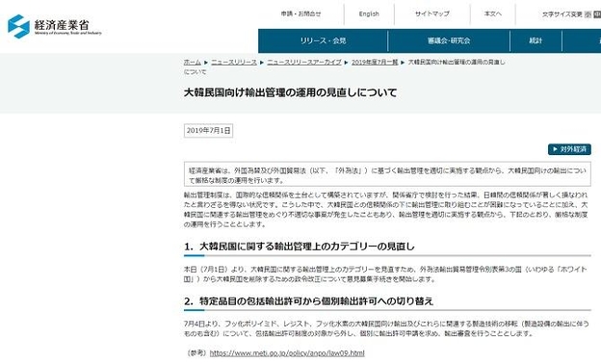The width and height of the screenshot is (601, 364).
Task: Open the サイトマップ page
Action: (x=431, y=13)
